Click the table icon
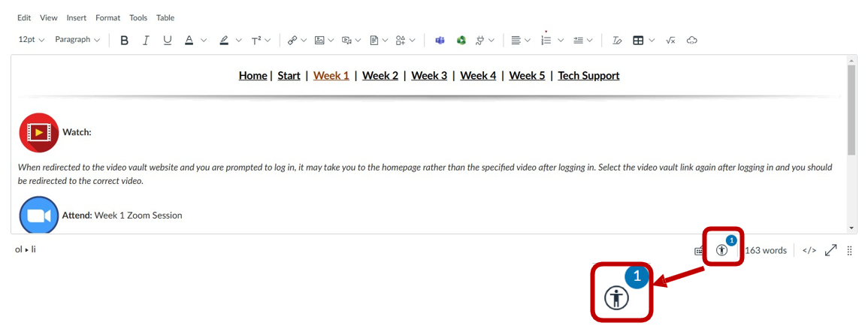This screenshot has height=332, width=868. click(638, 41)
